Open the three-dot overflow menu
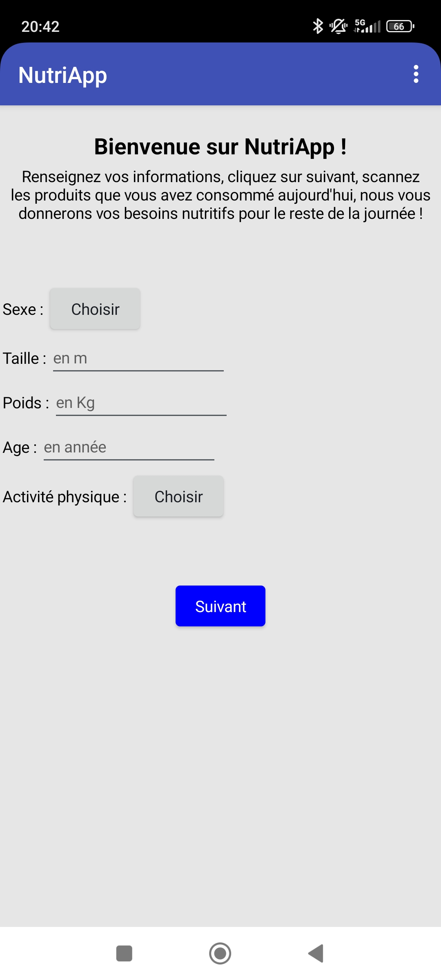The height and width of the screenshot is (980, 441). tap(416, 74)
